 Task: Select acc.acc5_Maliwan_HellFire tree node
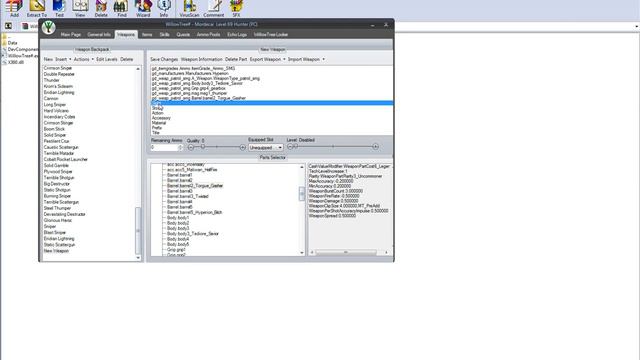click(x=192, y=170)
